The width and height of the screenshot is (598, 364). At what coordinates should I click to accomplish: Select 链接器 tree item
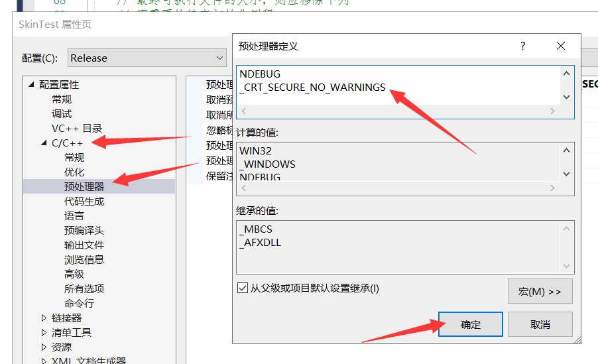(67, 318)
